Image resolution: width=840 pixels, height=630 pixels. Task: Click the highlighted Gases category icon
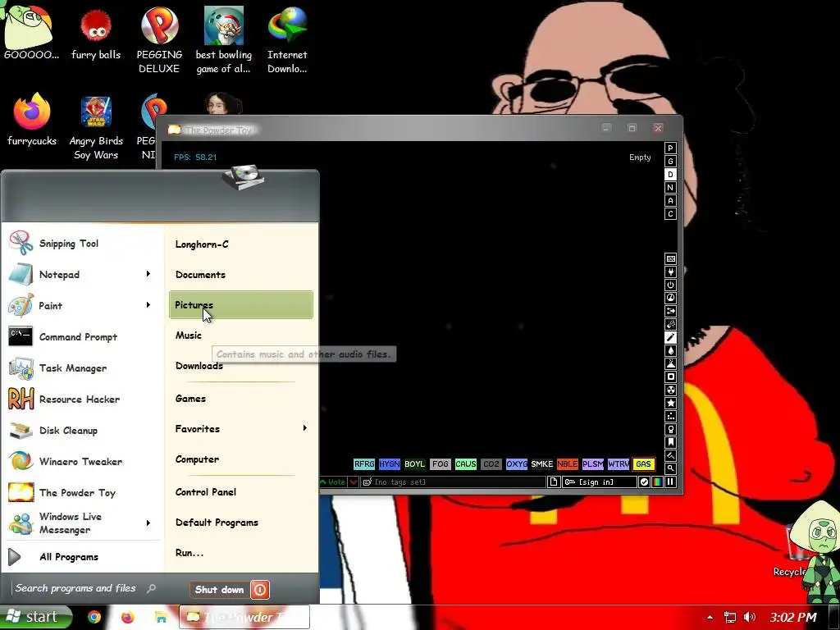(670, 337)
